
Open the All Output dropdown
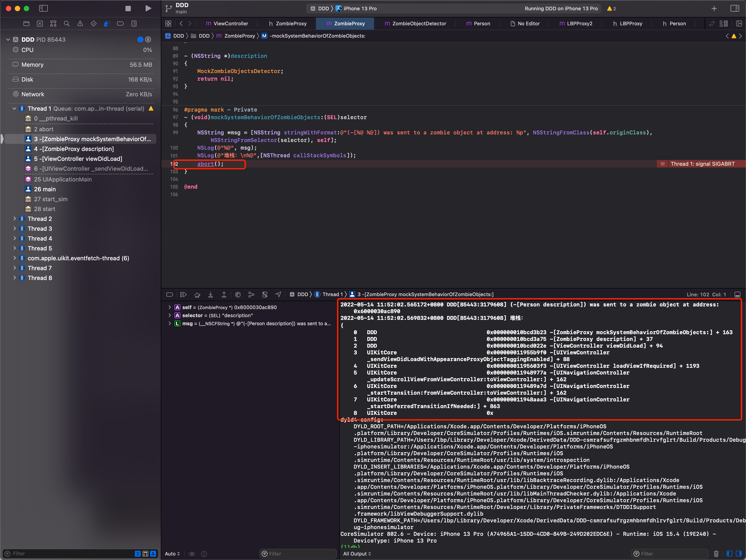(357, 554)
